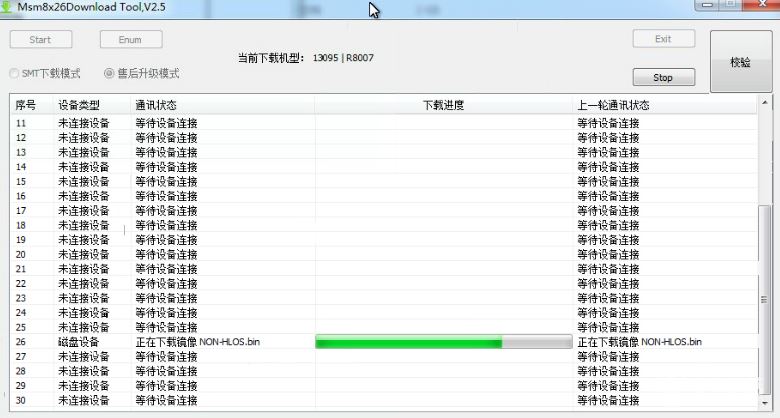Screen dimensions: 780x418
Task: Click the 13095 | R8007 model text
Action: [343, 58]
